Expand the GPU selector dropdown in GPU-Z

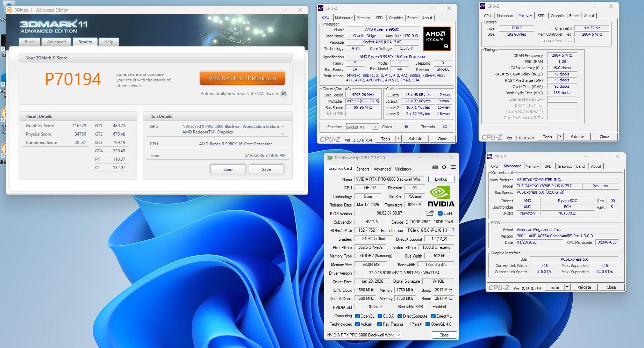tap(398, 335)
